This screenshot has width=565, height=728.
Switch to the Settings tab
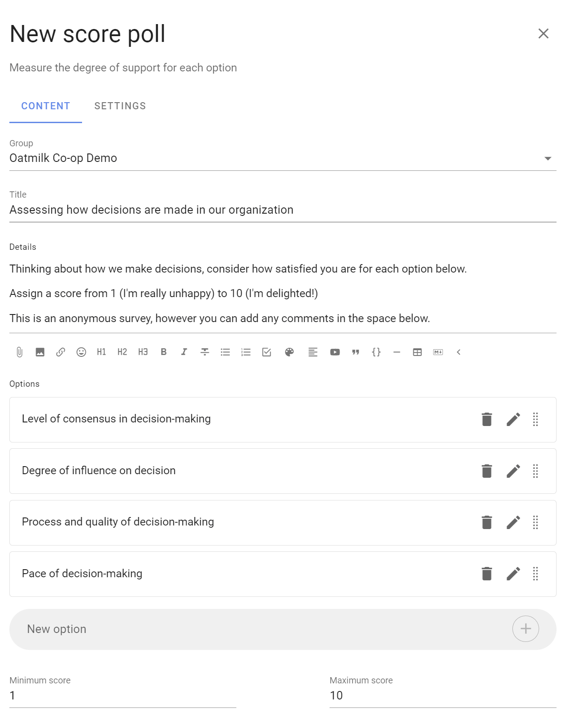[x=120, y=106]
